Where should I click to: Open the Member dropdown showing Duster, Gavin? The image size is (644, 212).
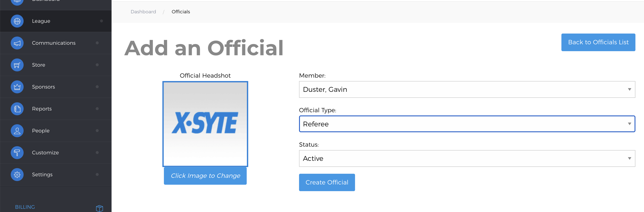coord(467,89)
